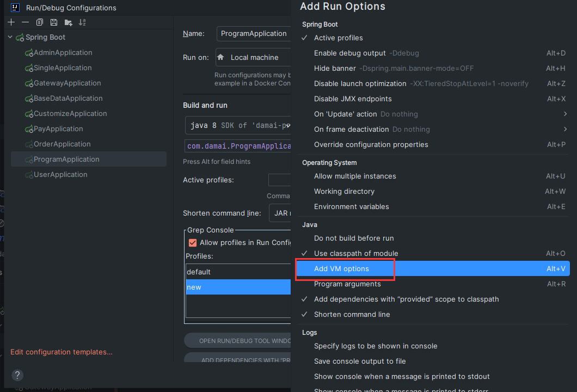Click the SingleApplication Spring Boot icon
Screen dimensions: 577x392
pyautogui.click(x=29, y=68)
